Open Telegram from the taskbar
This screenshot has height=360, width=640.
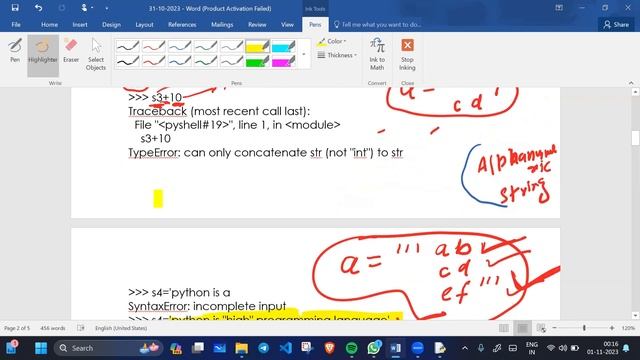[x=263, y=348]
